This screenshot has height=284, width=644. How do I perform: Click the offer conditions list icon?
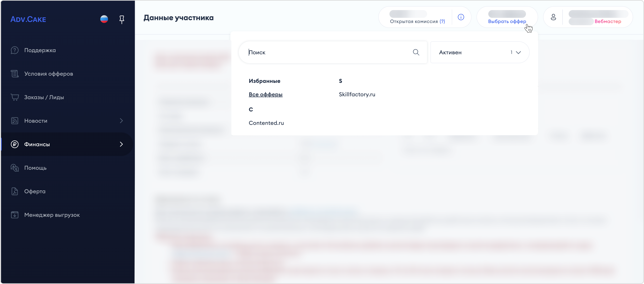tap(15, 74)
